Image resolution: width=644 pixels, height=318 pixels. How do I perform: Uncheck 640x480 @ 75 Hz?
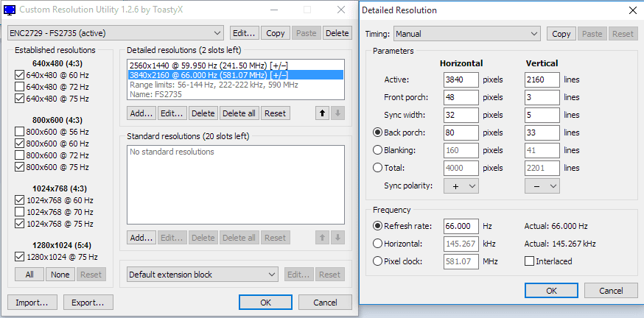[x=19, y=99]
